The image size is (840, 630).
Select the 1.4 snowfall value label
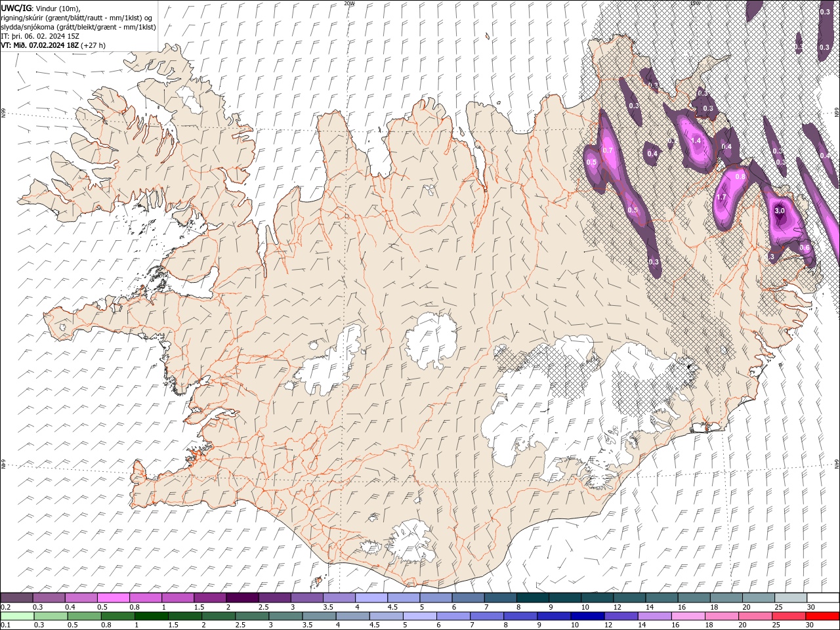pyautogui.click(x=697, y=140)
